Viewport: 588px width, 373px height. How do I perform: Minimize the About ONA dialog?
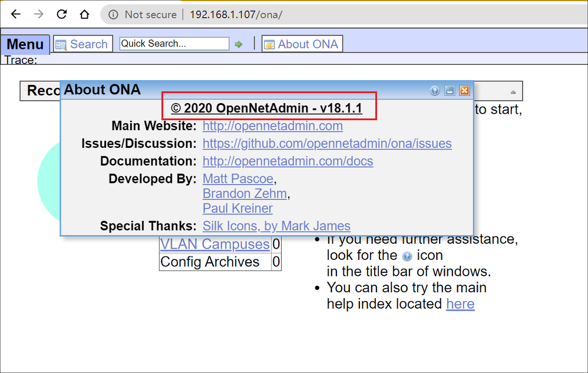[x=450, y=90]
